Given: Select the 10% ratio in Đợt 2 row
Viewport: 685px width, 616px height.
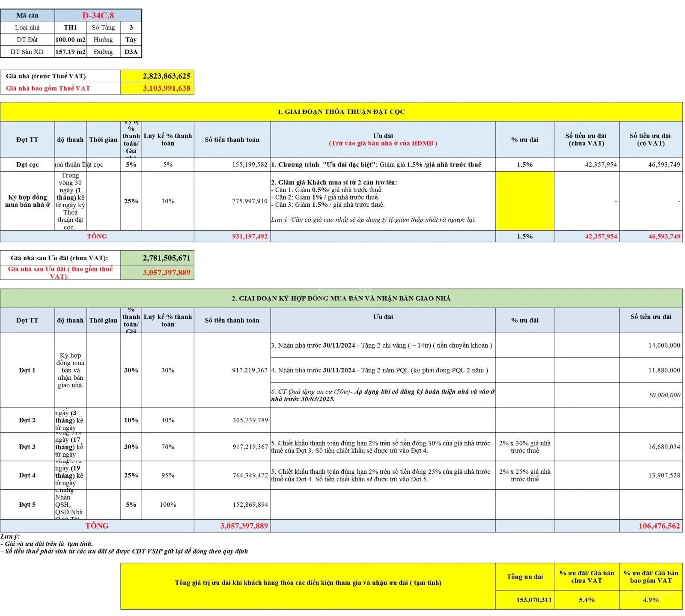Looking at the screenshot, I should pyautogui.click(x=131, y=420).
